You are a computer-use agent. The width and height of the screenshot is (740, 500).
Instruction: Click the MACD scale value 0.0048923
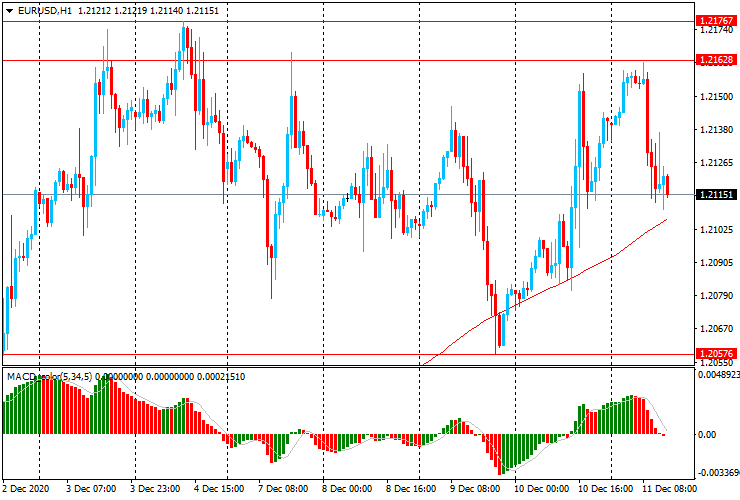718,374
